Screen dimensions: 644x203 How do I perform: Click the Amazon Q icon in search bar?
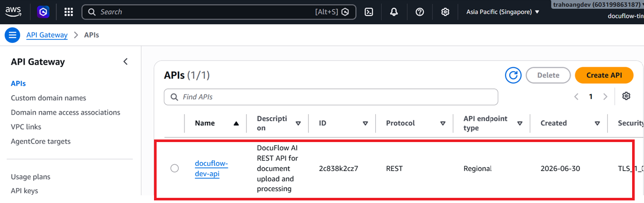[x=345, y=12]
